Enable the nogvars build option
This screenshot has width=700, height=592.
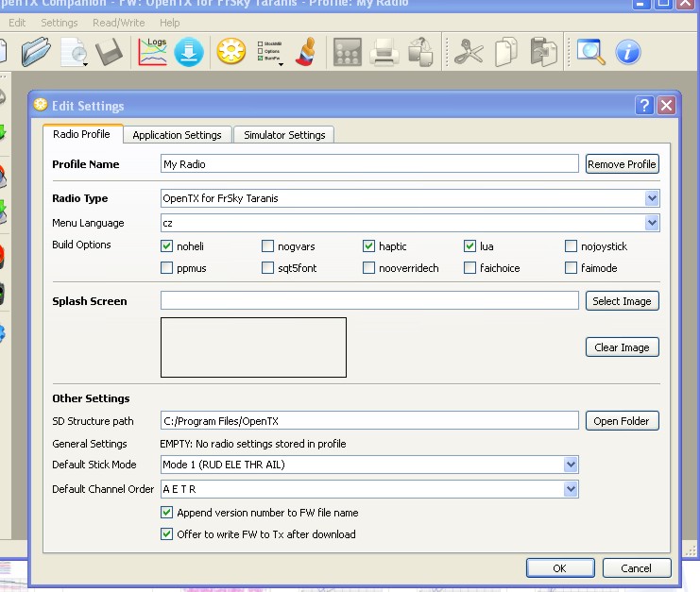tap(268, 246)
